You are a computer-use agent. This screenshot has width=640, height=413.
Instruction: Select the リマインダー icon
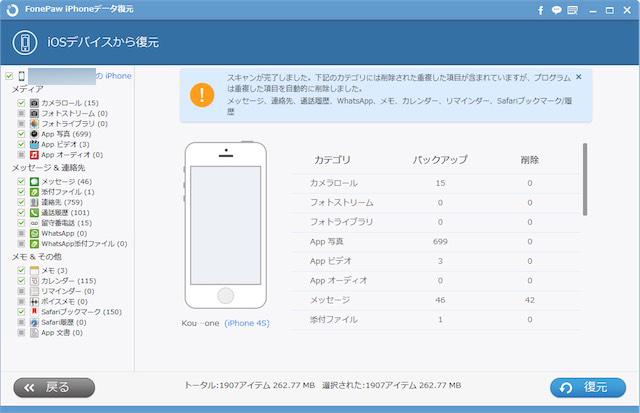coord(34,291)
